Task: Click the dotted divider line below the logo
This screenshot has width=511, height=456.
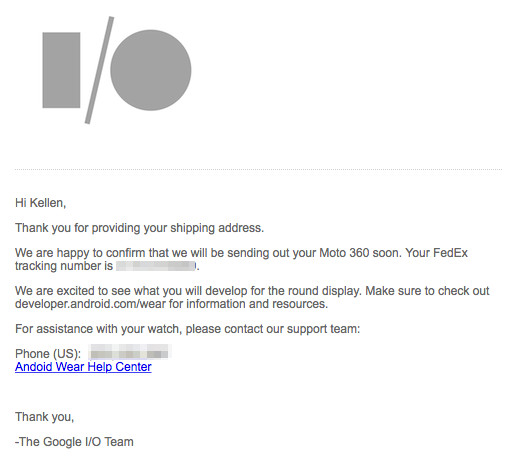Action: 258,170
